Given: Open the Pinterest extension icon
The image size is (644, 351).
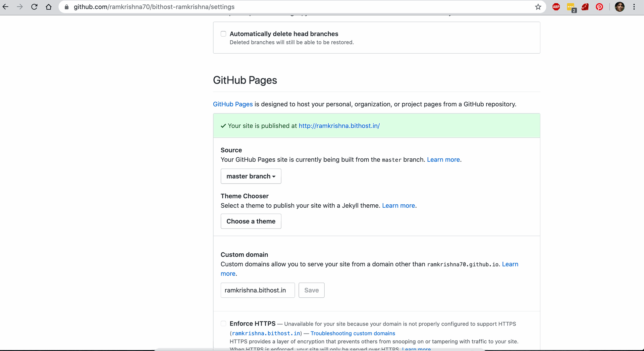Looking at the screenshot, I should click(599, 7).
